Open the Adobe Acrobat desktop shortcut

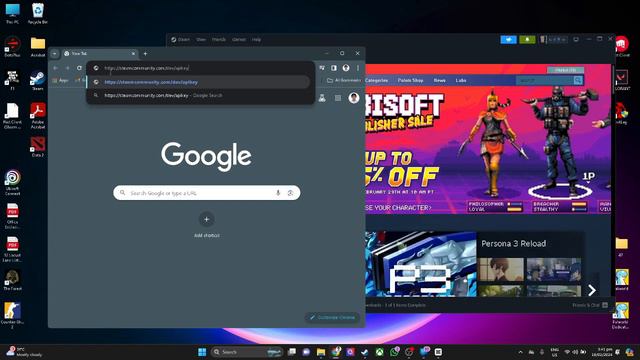[x=38, y=116]
